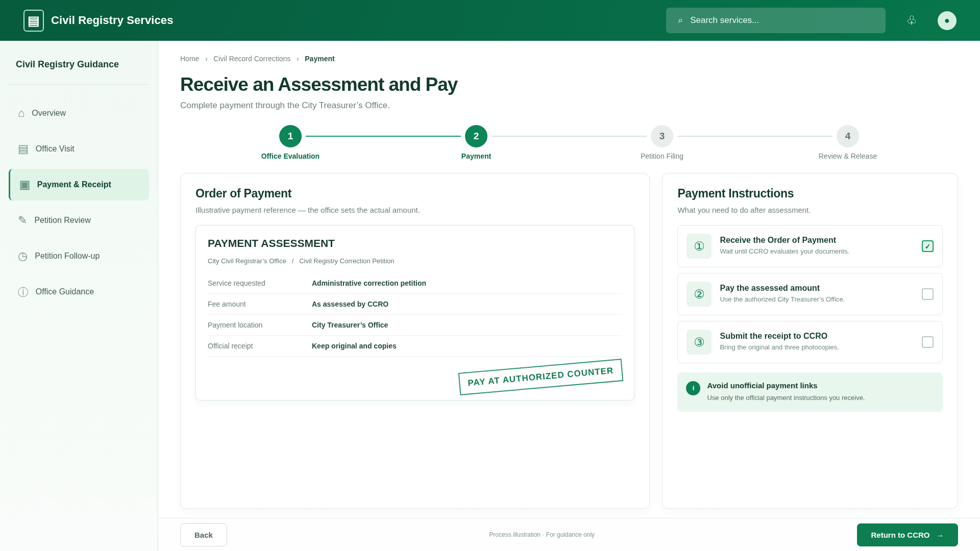Open the notifications bell icon
Image resolution: width=980 pixels, height=551 pixels.
coord(912,20)
